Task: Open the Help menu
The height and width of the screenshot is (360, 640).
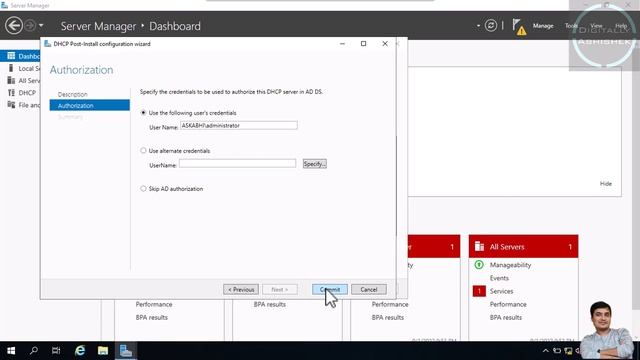Action: (621, 26)
